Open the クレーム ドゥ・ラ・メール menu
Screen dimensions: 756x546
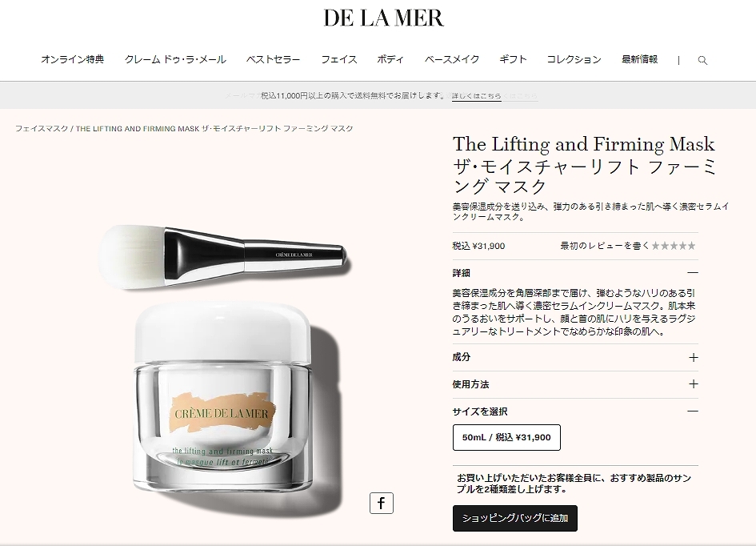click(x=175, y=59)
